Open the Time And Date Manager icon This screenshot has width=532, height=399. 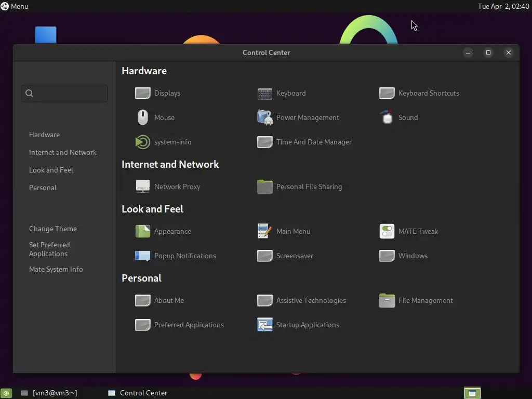(264, 142)
